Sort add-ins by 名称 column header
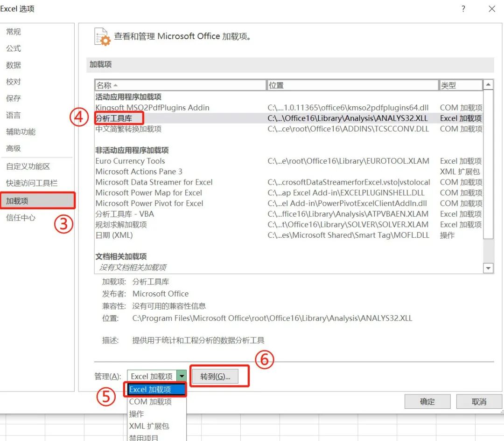This screenshot has height=441, width=504. click(x=180, y=85)
